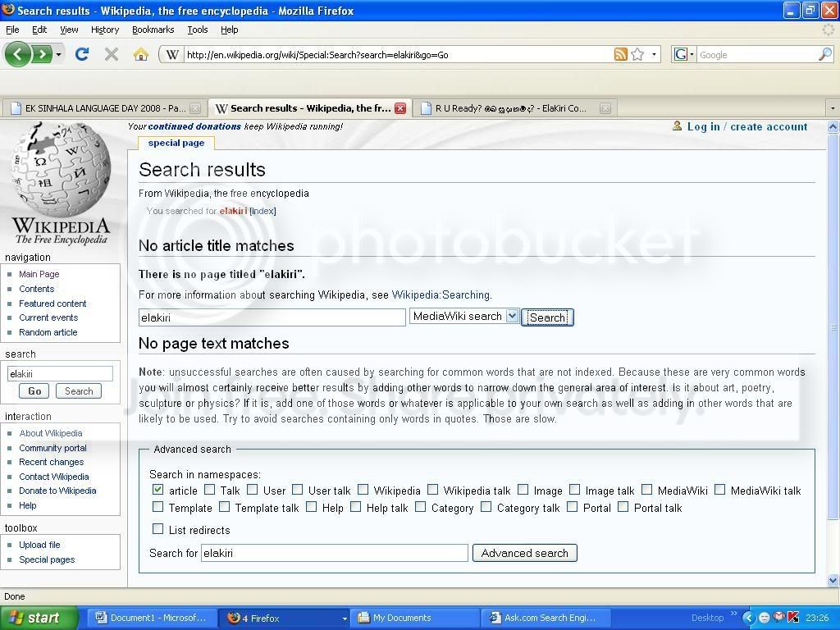Check the Wikipedia namespace checkbox

(x=363, y=489)
